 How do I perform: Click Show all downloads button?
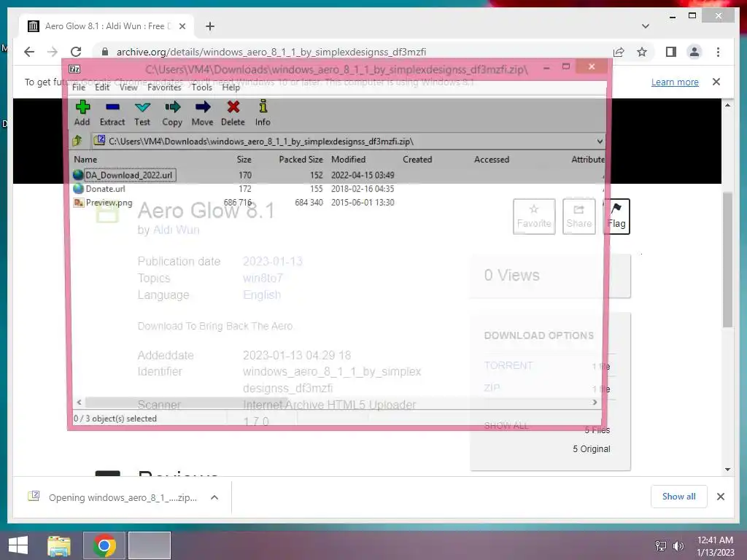point(679,497)
